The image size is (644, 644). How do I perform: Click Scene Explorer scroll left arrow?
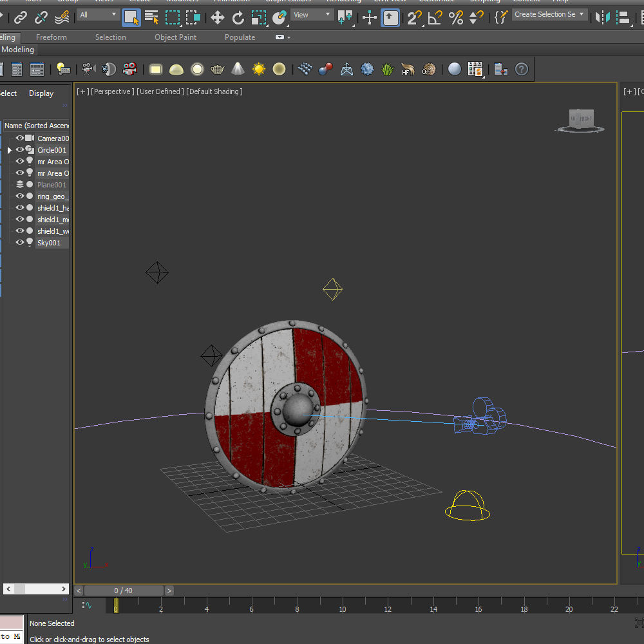pos(8,589)
